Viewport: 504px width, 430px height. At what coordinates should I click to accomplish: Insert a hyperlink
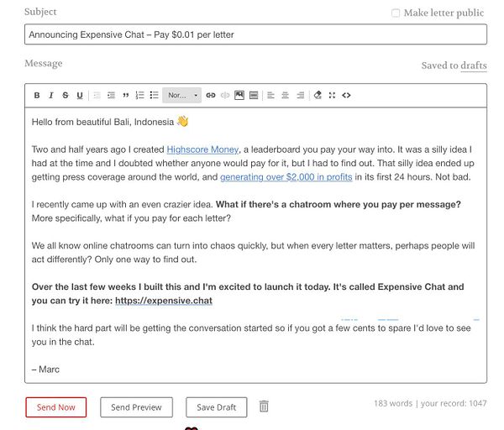(211, 95)
